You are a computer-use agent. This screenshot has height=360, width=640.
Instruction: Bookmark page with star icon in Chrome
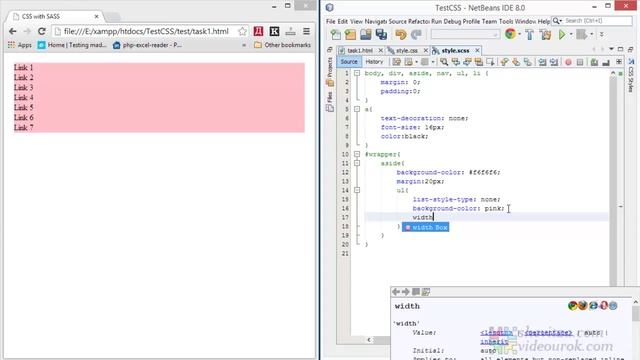click(x=242, y=31)
